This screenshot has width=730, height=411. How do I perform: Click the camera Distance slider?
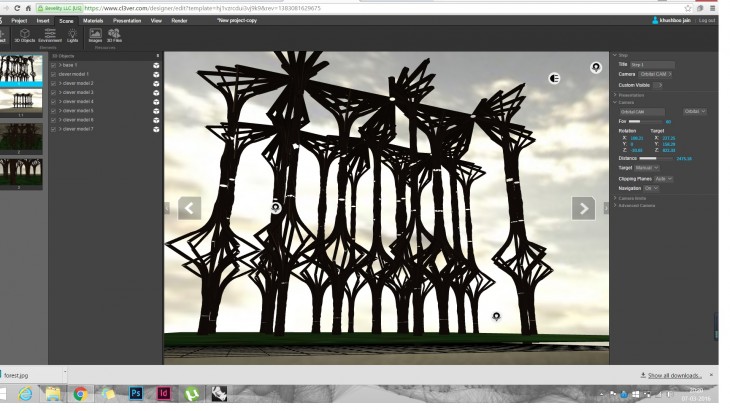pos(653,158)
